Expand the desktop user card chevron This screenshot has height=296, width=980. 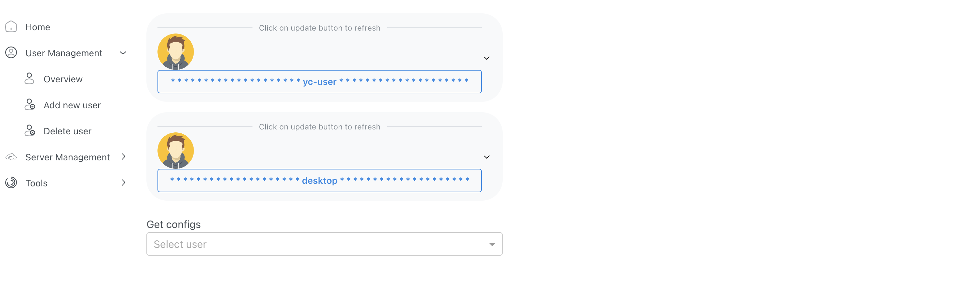point(486,157)
